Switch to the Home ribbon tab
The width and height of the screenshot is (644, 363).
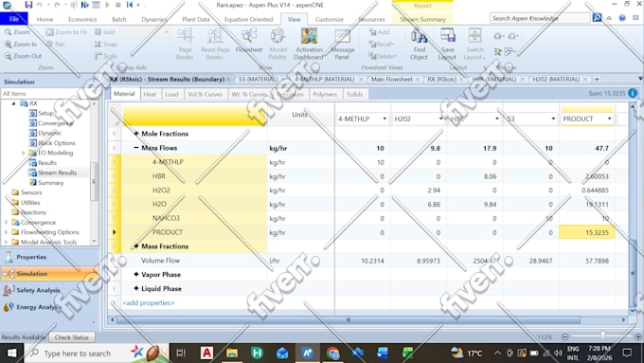tap(45, 19)
